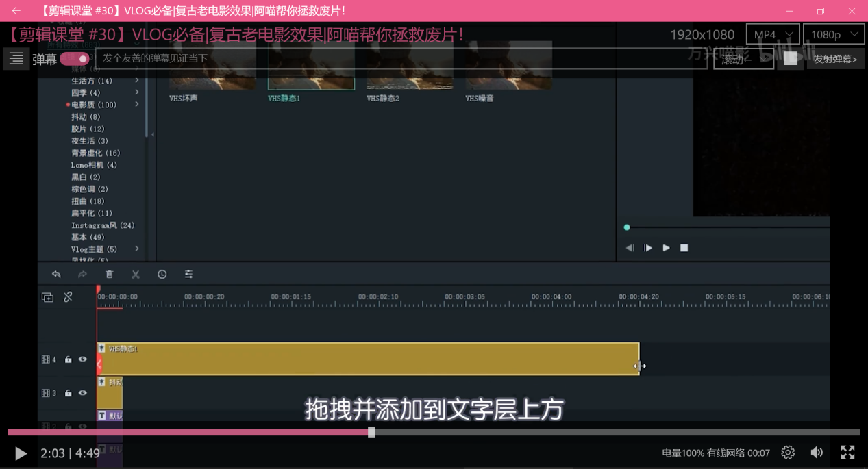Click the redo arrow in timeline toolbar
This screenshot has width=868, height=469.
click(82, 275)
